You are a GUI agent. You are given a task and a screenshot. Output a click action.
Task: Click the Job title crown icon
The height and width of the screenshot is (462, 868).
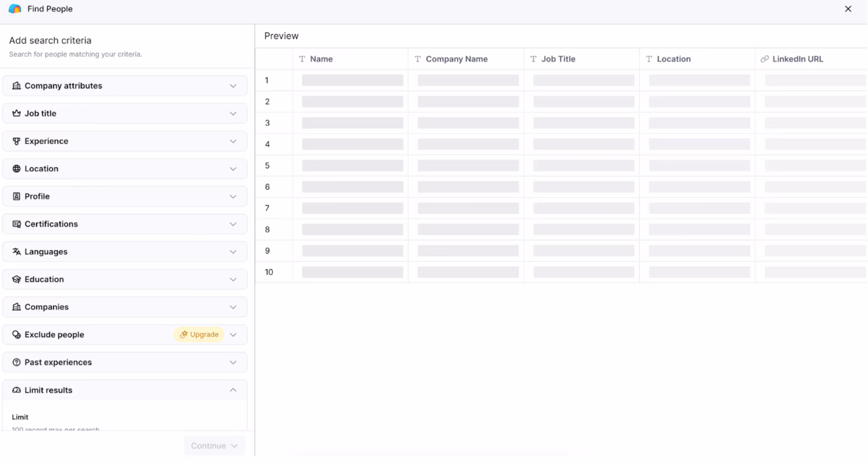[16, 113]
